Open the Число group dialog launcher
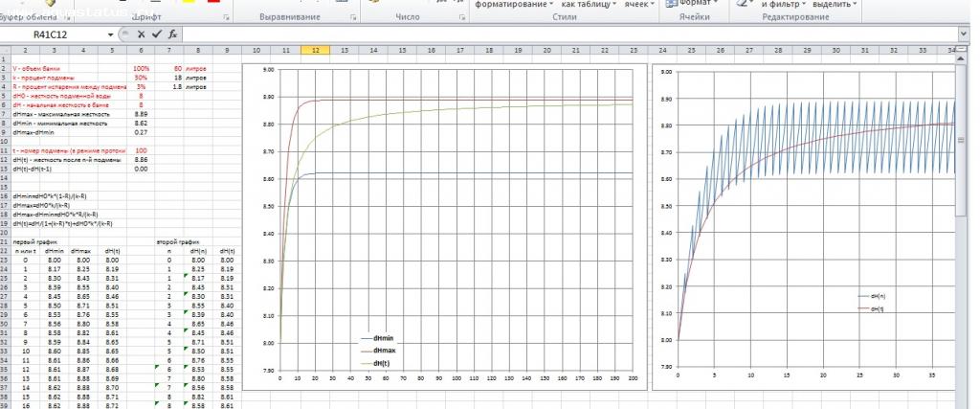The image size is (980, 409). tap(462, 18)
